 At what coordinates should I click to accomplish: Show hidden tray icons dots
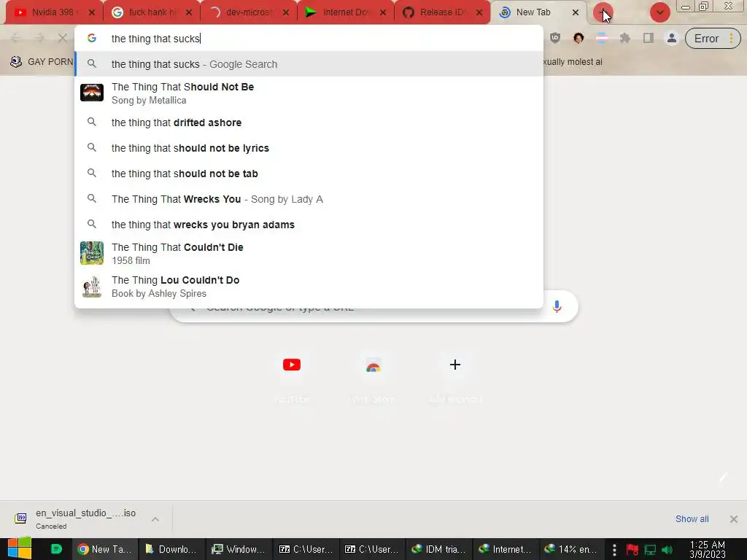614,550
